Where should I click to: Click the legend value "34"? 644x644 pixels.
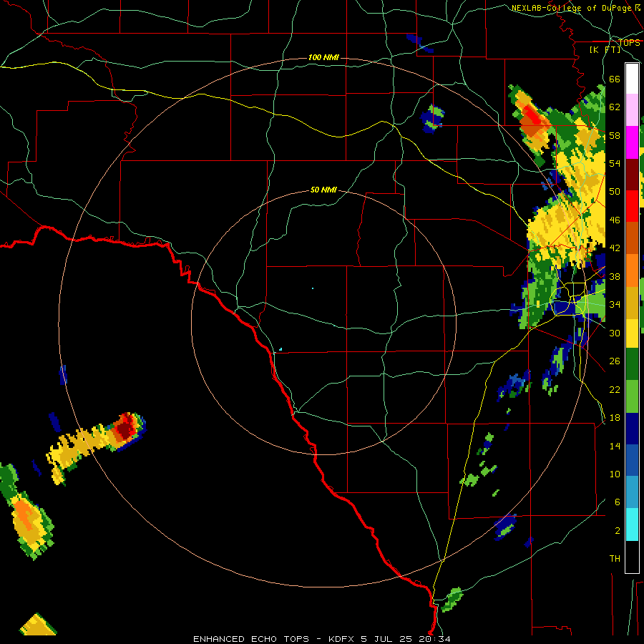(x=615, y=305)
